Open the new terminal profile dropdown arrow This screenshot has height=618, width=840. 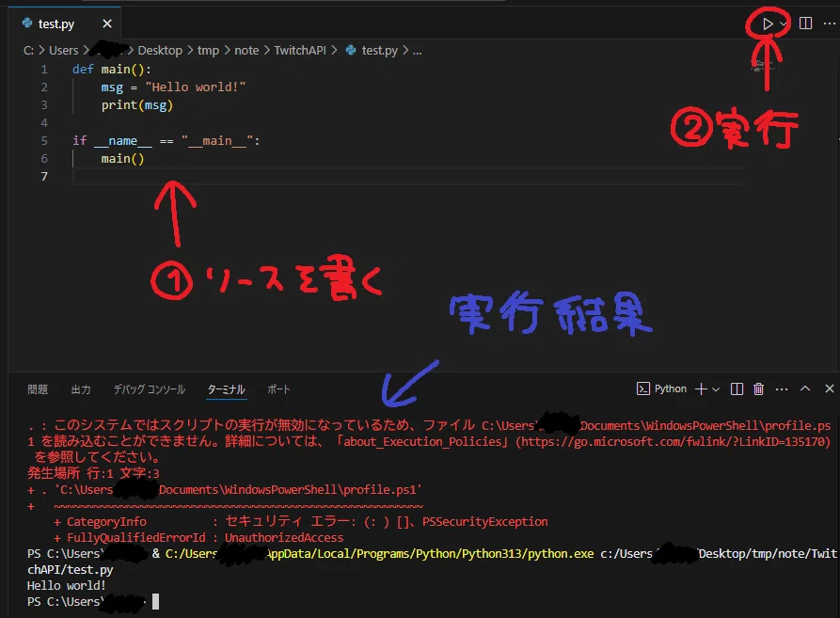[716, 389]
